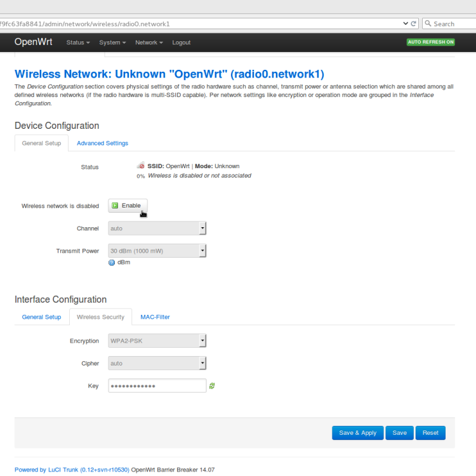The image size is (476, 476).
Task: Open the Encryption dropdown
Action: tap(157, 341)
